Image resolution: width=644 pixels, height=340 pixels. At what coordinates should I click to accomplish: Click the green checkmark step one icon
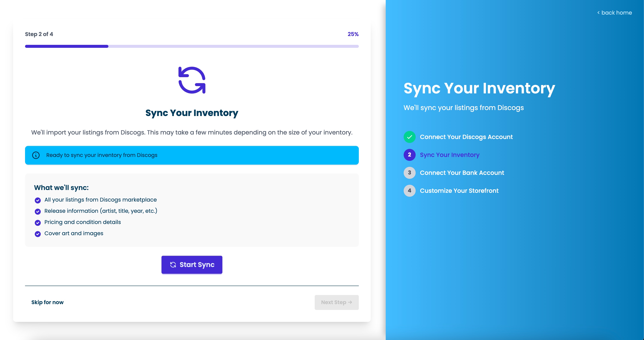[409, 137]
